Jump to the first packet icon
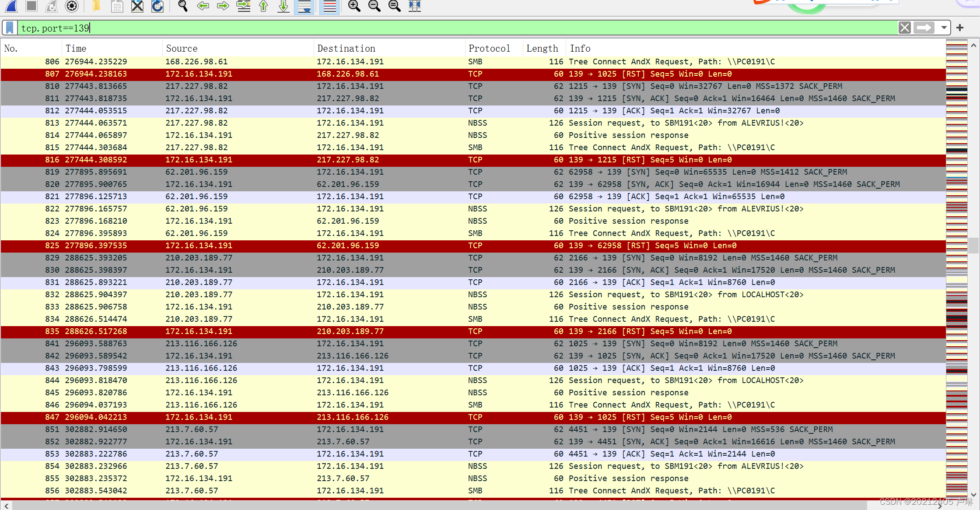 pyautogui.click(x=263, y=6)
